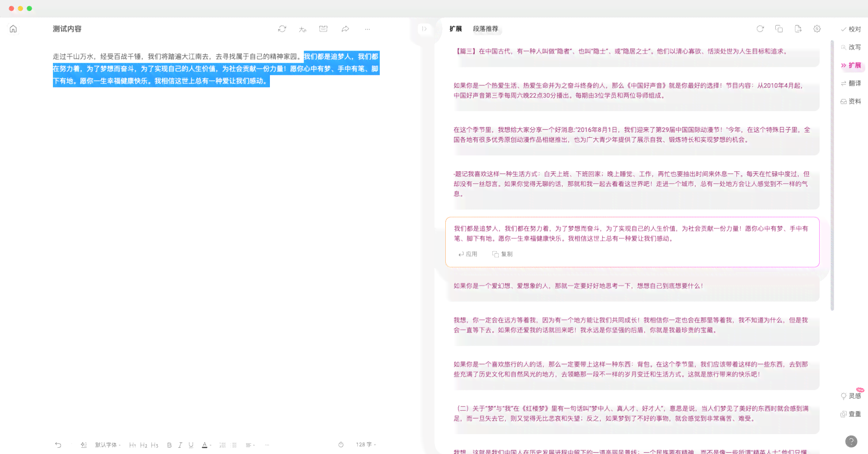Apply Heading 1 style

(x=132, y=445)
